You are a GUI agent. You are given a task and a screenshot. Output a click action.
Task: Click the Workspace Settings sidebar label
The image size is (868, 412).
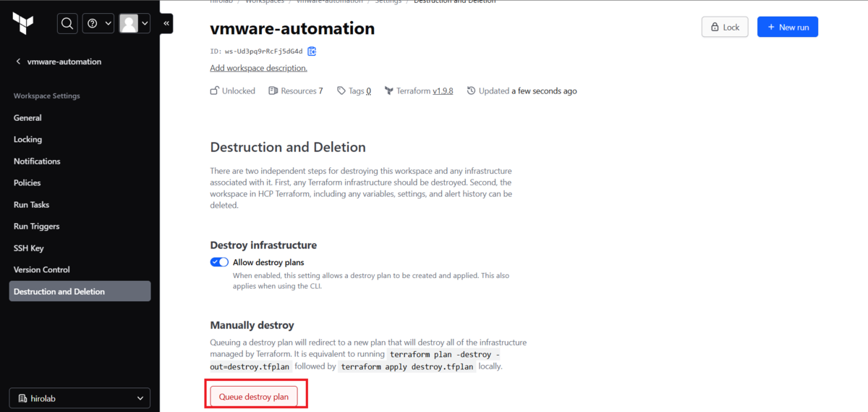click(x=47, y=96)
